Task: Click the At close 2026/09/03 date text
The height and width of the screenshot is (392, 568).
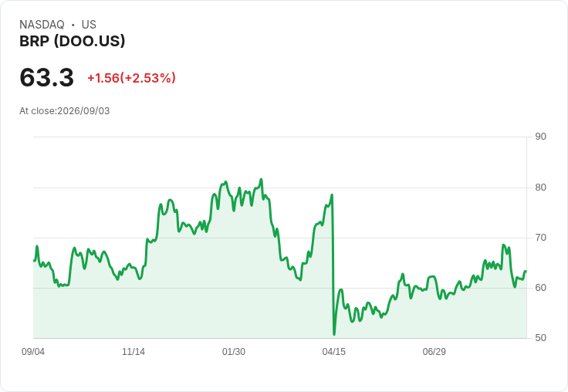Action: point(65,111)
